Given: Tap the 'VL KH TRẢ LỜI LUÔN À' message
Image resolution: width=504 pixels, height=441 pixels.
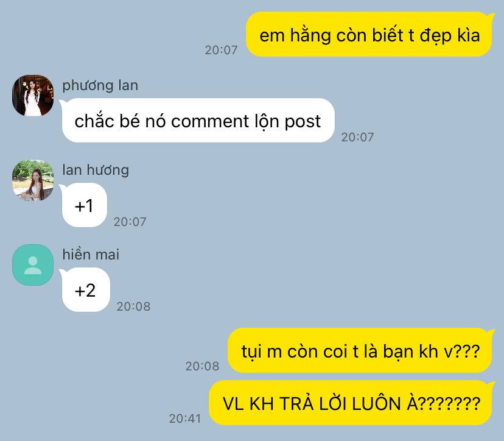Looking at the screenshot, I should [x=351, y=403].
